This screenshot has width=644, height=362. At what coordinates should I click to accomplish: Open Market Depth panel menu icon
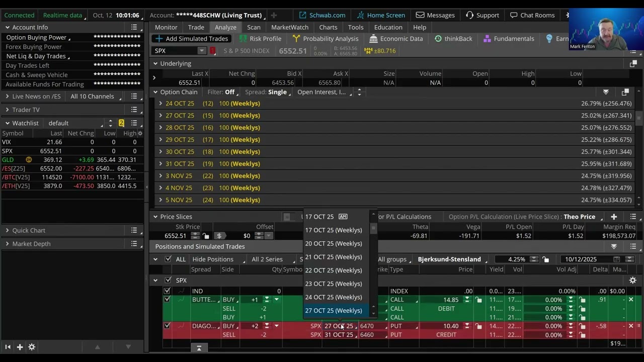(134, 244)
